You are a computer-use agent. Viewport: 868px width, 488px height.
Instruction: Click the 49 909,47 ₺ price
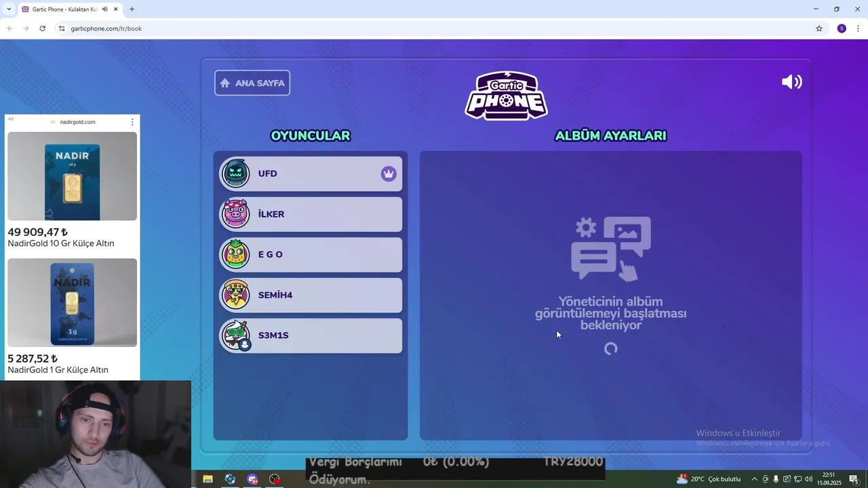(38, 232)
